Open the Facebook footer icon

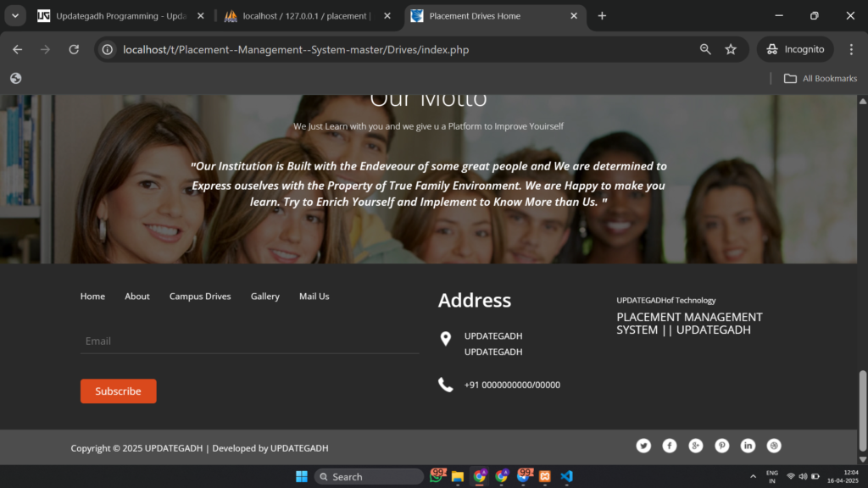point(670,445)
